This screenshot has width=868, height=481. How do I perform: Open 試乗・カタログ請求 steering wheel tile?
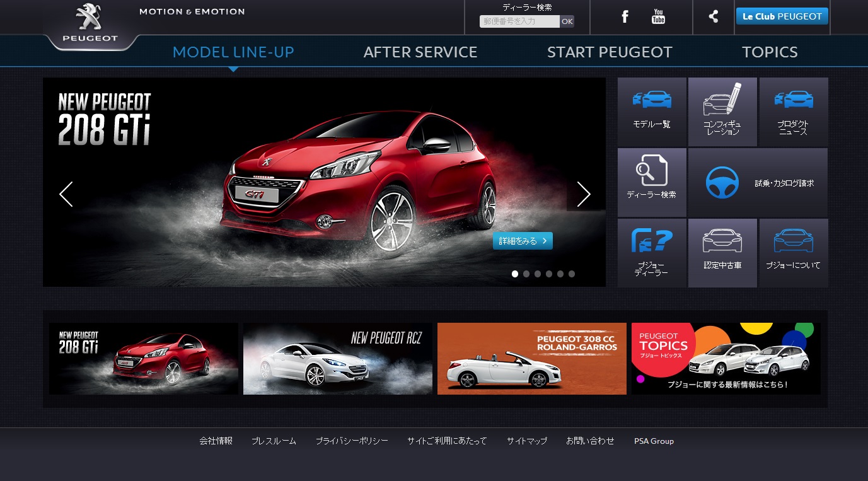click(758, 183)
